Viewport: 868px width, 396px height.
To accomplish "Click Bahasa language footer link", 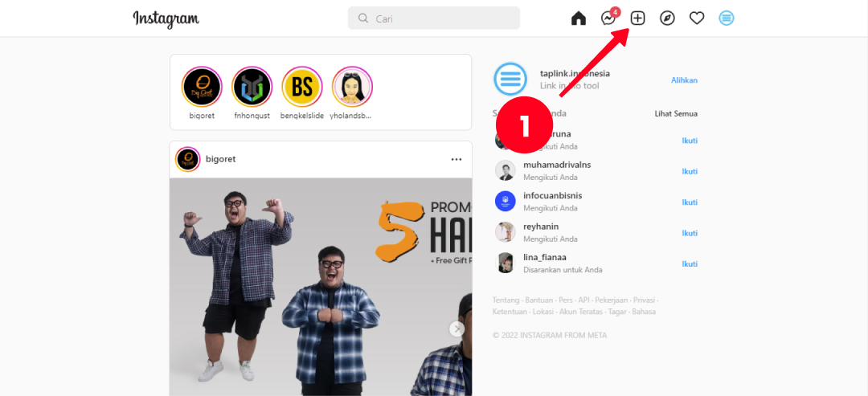I will tap(644, 312).
